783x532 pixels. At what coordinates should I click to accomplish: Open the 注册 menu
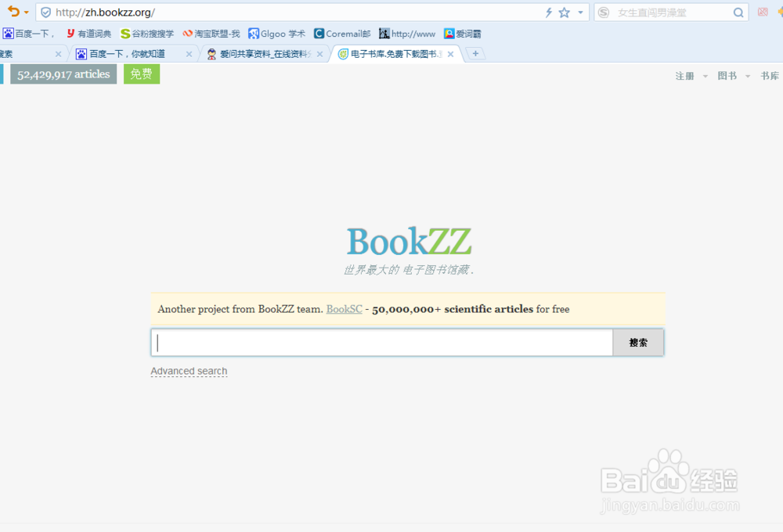(684, 76)
